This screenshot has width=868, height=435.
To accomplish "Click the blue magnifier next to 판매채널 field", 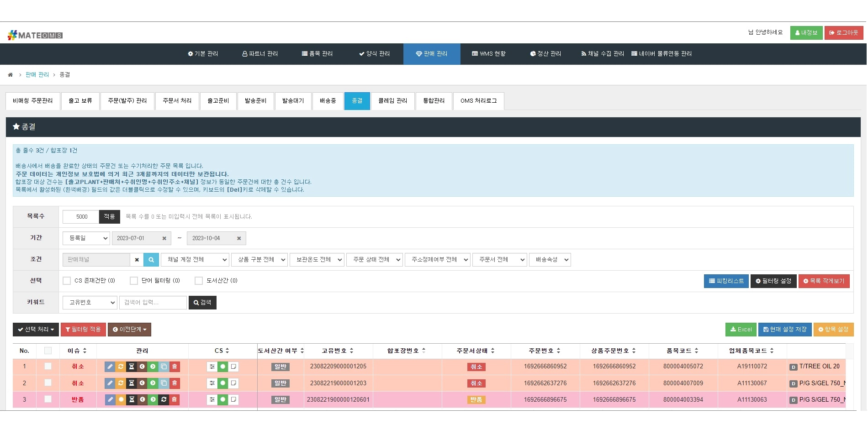I will (x=151, y=260).
